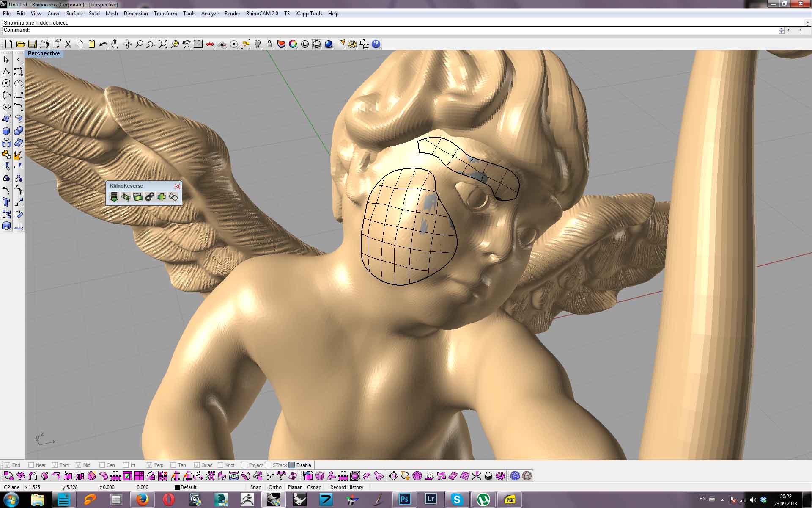Click the blue Render sphere icon
812x508 pixels.
click(329, 44)
